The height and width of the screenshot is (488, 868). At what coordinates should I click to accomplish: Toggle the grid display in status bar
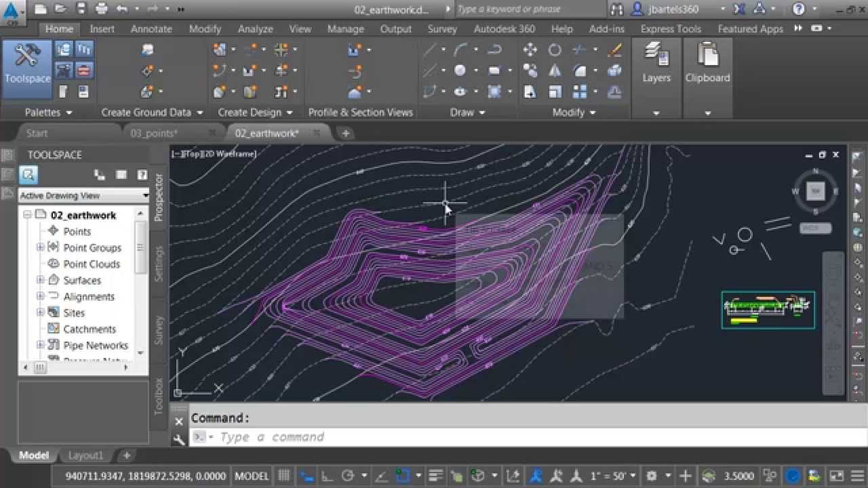[x=284, y=476]
